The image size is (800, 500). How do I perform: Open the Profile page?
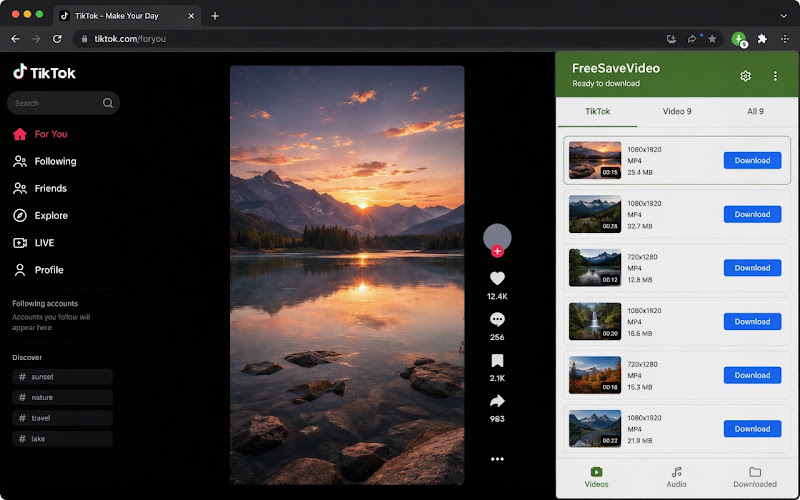(x=39, y=270)
